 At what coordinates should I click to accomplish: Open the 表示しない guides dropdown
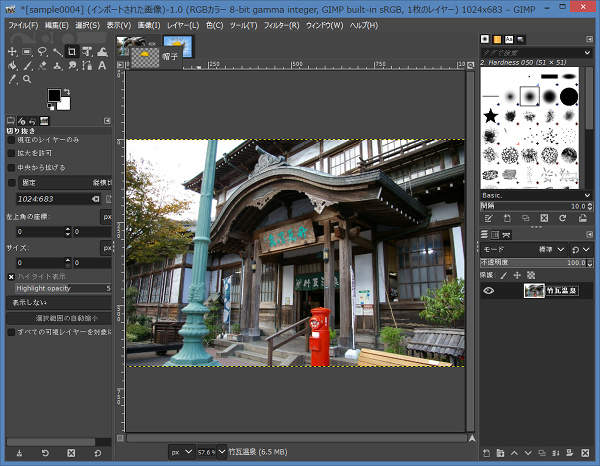point(60,301)
